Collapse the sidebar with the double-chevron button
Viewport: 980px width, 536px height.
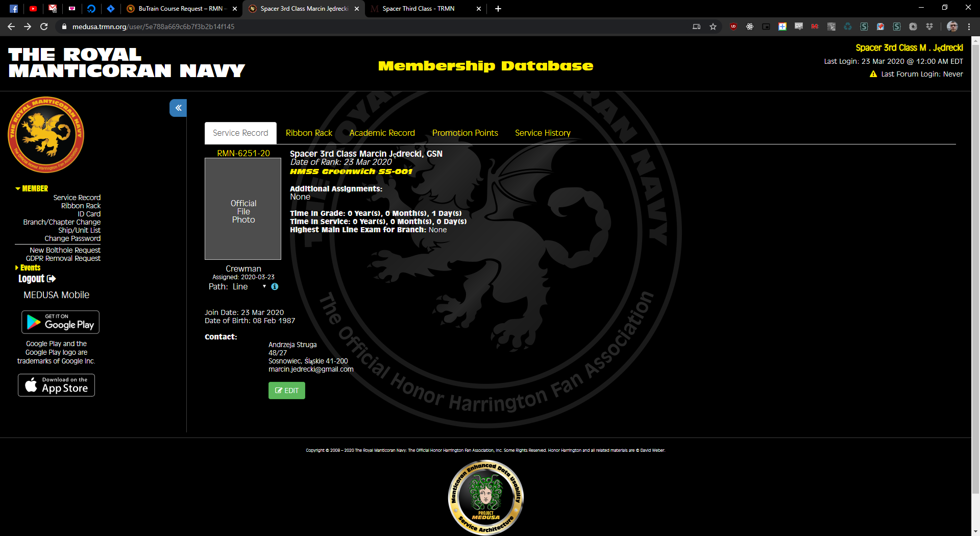[178, 108]
